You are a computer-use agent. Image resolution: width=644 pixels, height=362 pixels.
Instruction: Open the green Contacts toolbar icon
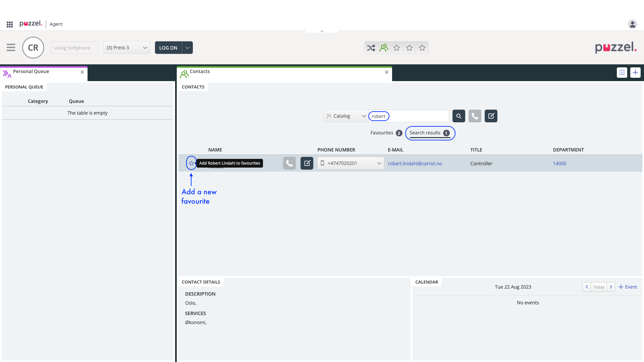pos(384,48)
